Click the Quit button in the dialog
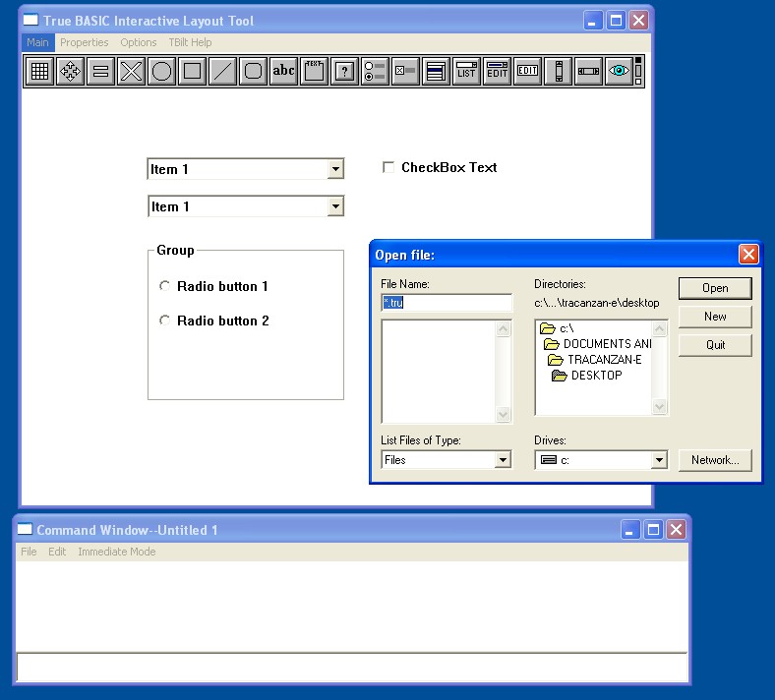The image size is (775, 700). point(715,345)
